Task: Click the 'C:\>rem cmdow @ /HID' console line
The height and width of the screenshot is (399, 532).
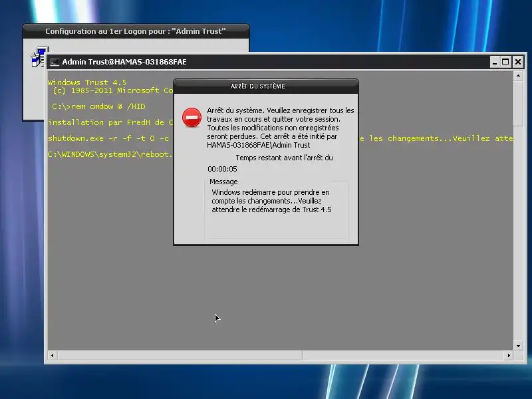Action: 98,106
